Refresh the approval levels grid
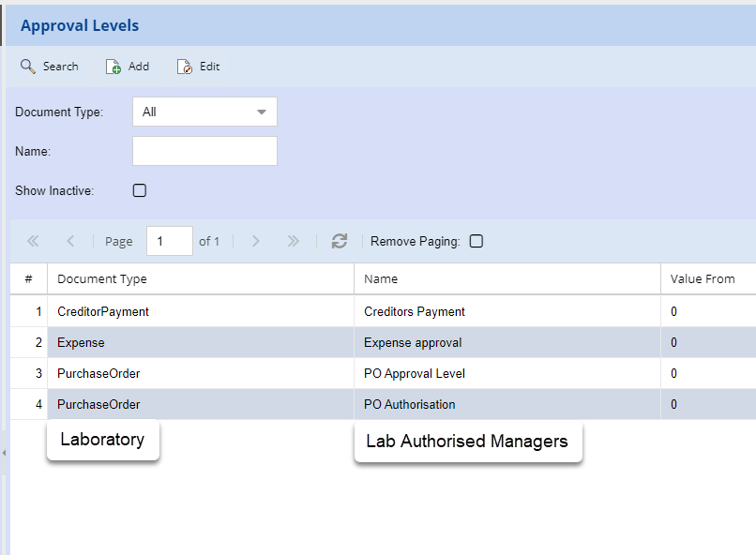This screenshot has height=555, width=756. point(340,241)
